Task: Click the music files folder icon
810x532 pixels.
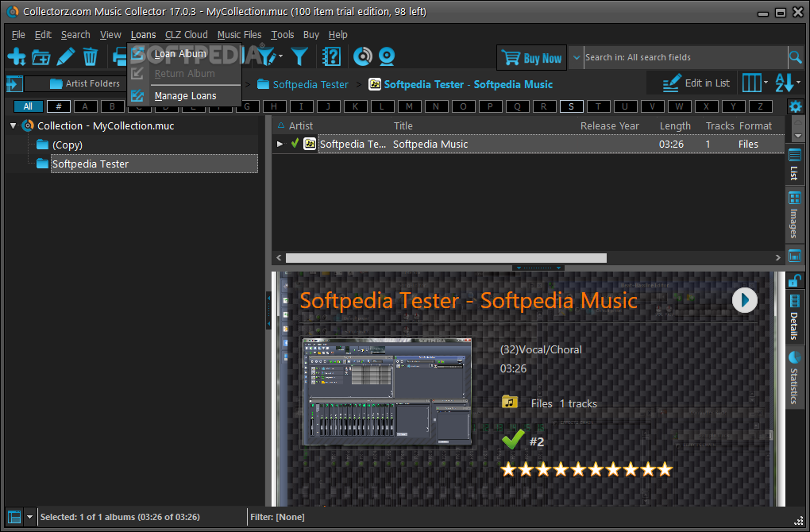Action: [509, 402]
